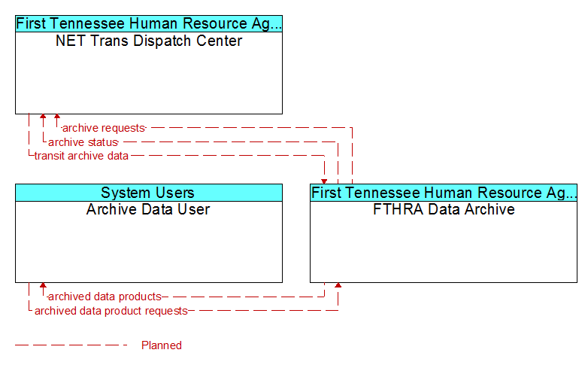Select the Archive Data User title
The width and height of the screenshot is (588, 365).
[148, 209]
